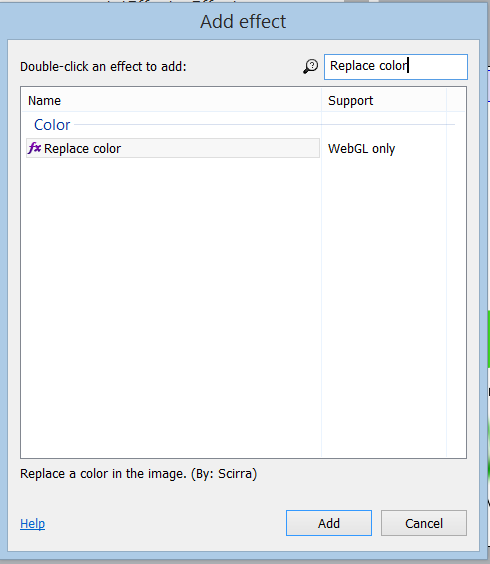Sort effects by the Name column header
Viewport: 490px width, 564px height.
(171, 100)
